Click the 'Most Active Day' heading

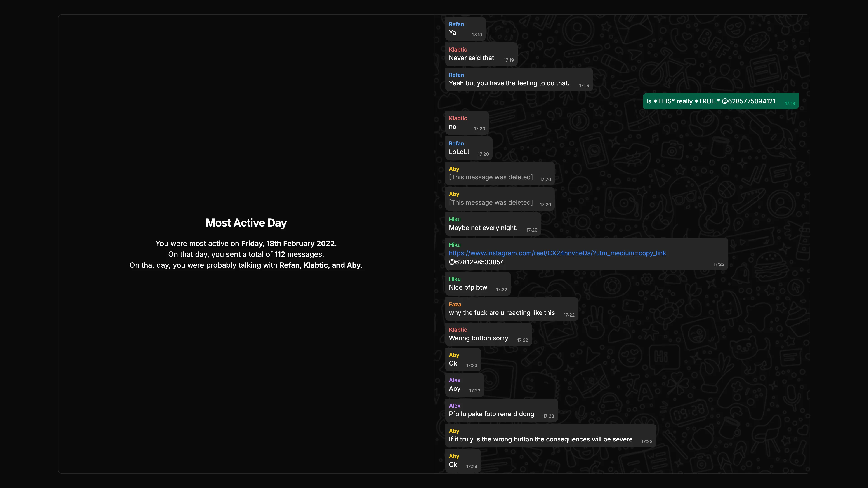(246, 223)
